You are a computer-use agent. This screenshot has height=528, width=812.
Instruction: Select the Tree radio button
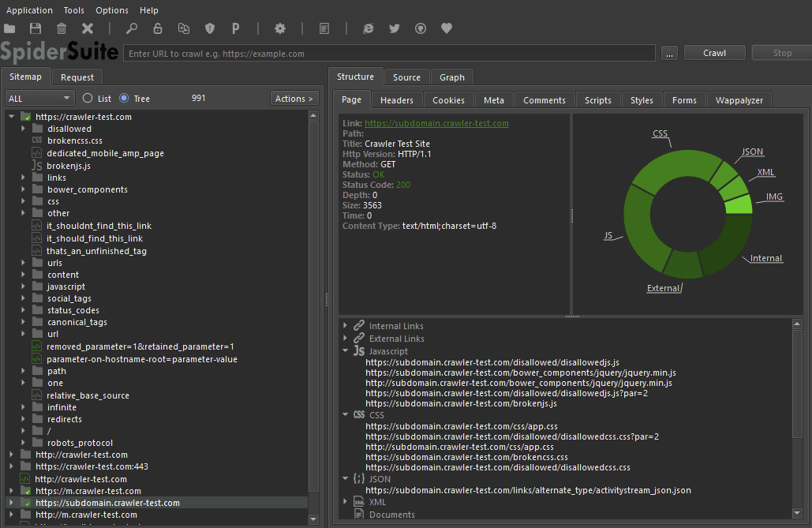(x=124, y=99)
